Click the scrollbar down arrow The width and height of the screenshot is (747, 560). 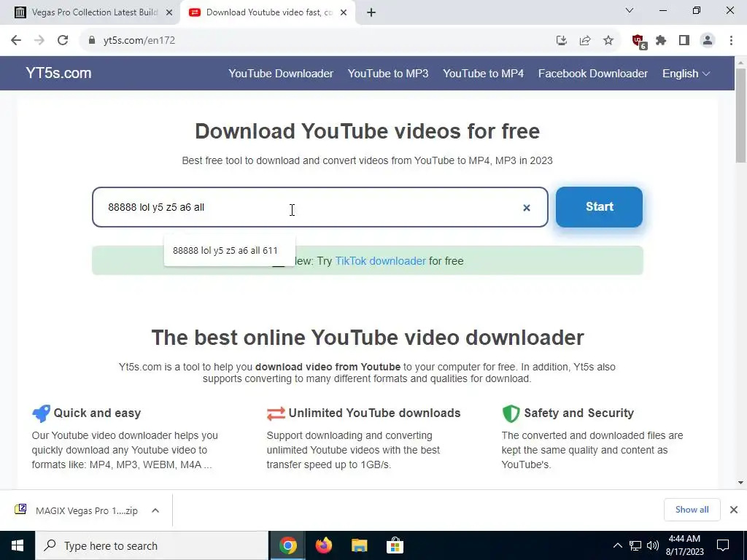tap(741, 483)
